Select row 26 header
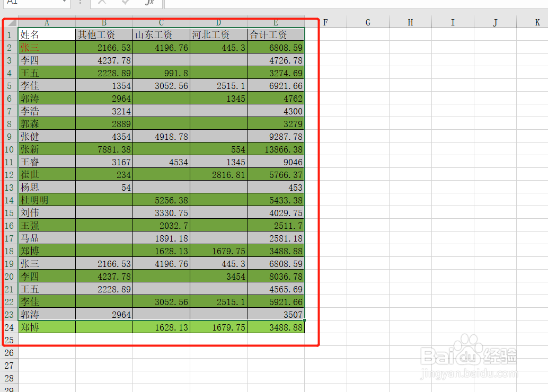The width and height of the screenshot is (548, 392). pyautogui.click(x=10, y=353)
